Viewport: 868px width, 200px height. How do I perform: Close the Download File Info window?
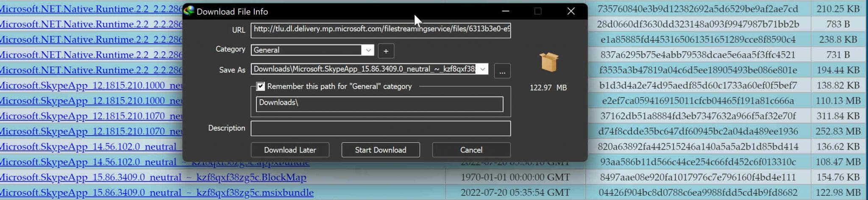point(571,11)
